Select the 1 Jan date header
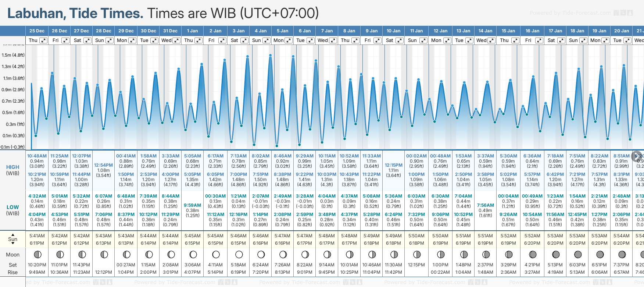This screenshot has height=287, width=644. (x=192, y=31)
